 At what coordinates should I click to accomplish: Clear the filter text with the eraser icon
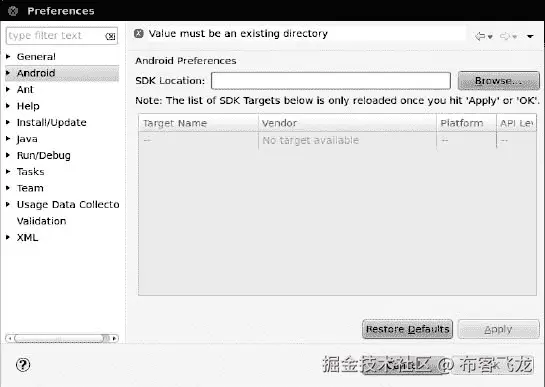[110, 36]
